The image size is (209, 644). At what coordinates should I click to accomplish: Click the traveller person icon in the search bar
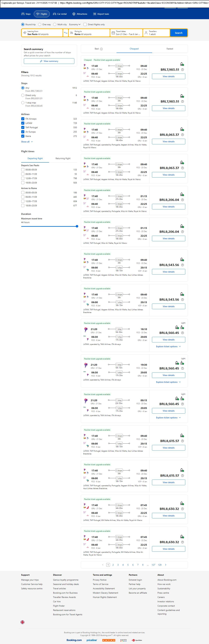coord(146,33)
